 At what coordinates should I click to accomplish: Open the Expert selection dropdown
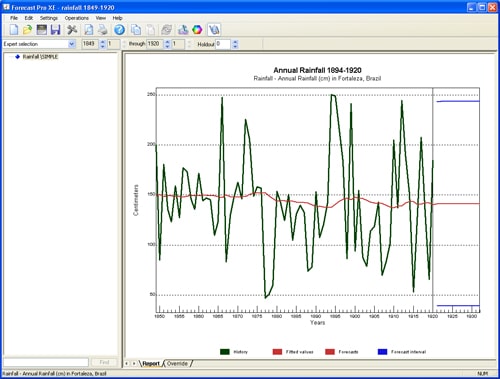coord(72,44)
